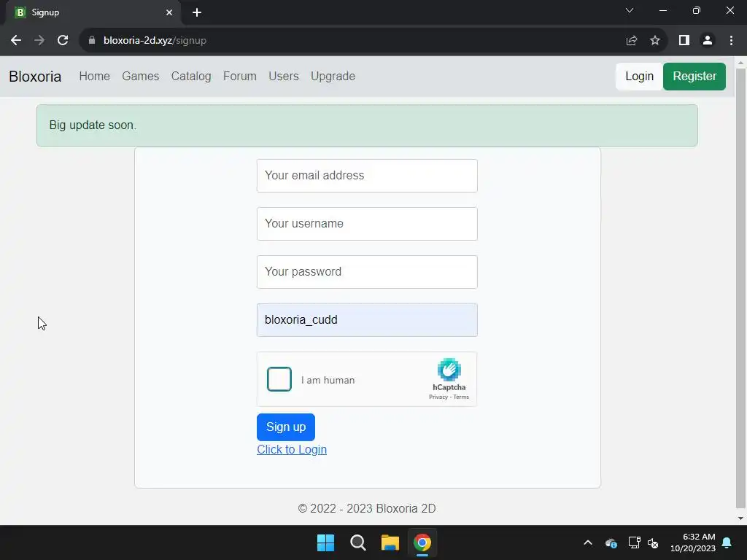Click the OneDrive cloud tray icon
747x560 pixels.
tap(611, 542)
